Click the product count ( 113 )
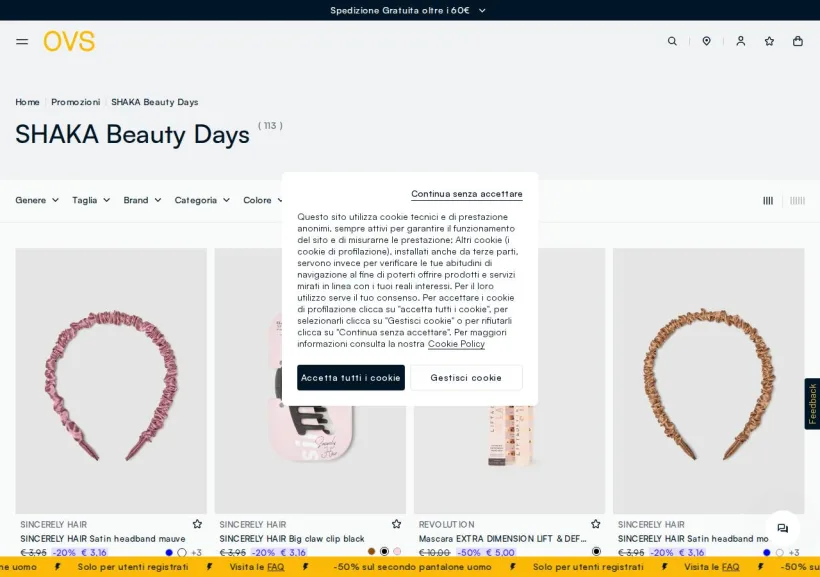The image size is (820, 577). click(270, 126)
